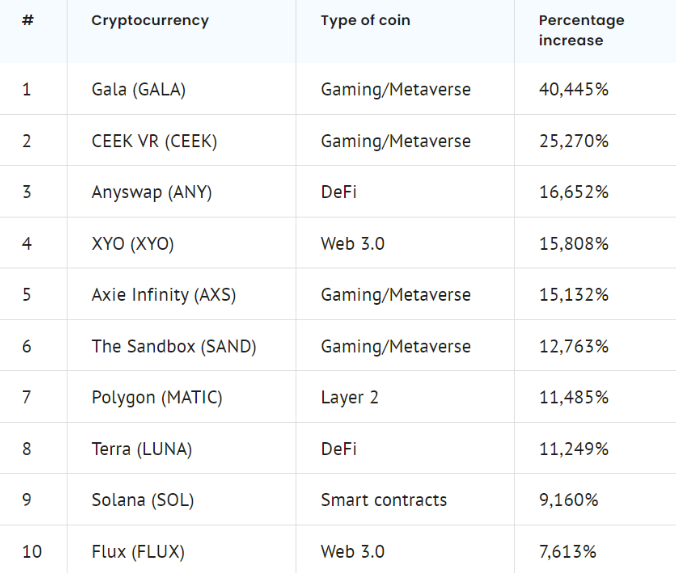676x573 pixels.
Task: Click the Percentage increase column header
Action: 581,31
